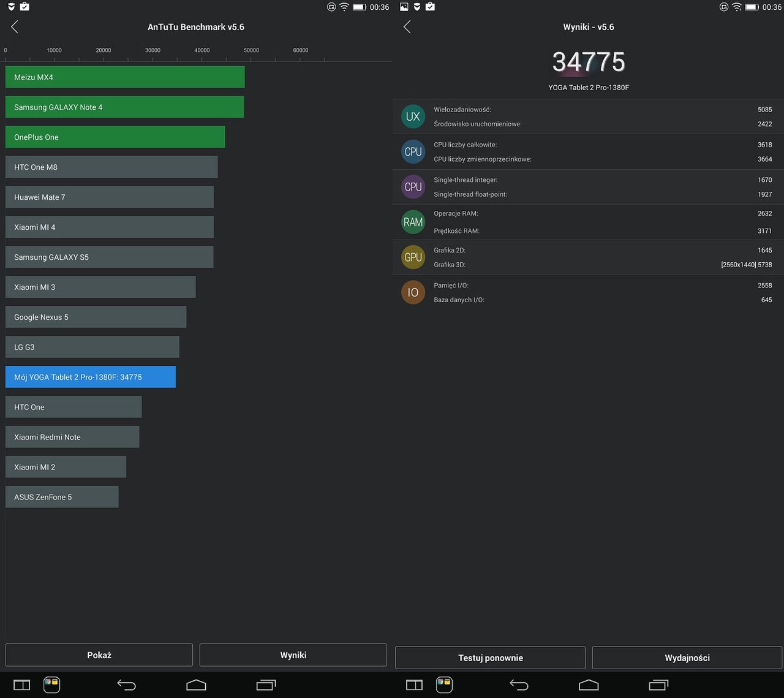Open colorful app shortcut in right navigation bar
Viewport: 784px width, 698px height.
point(444,685)
